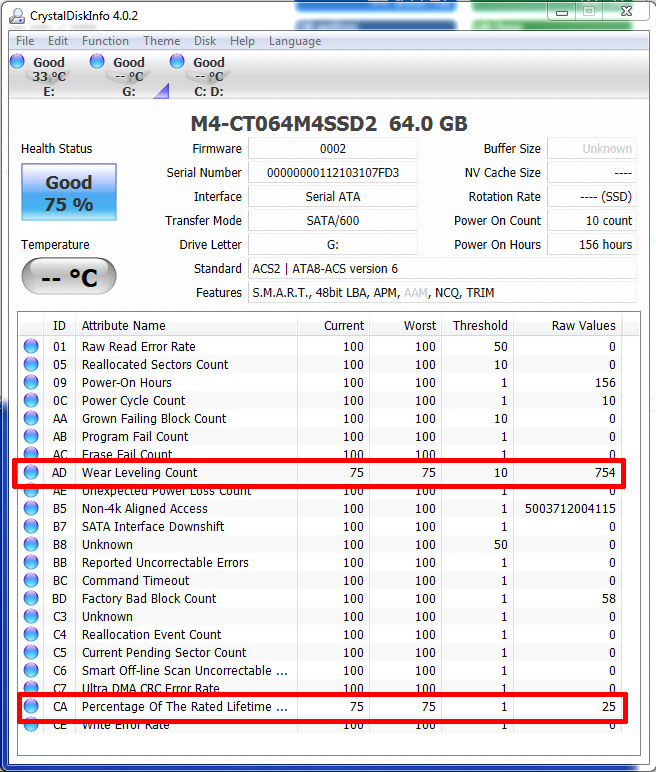Click status orb for Reported Uncorrectable Errors
Screen dimensions: 656x772
coord(31,562)
